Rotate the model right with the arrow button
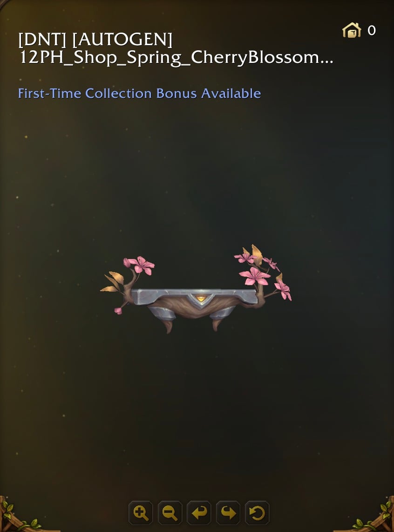 point(228,512)
